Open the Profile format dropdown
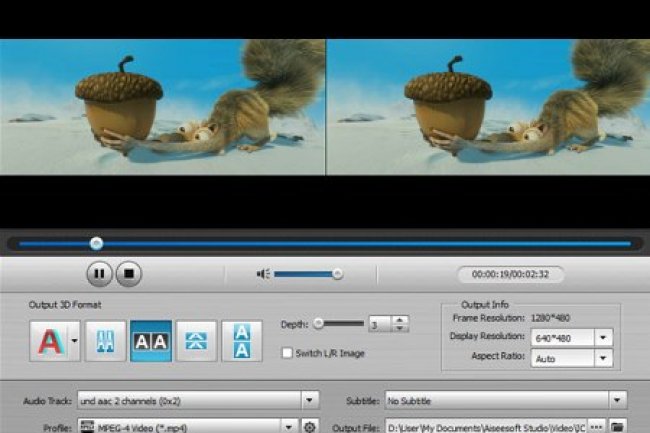 [289, 426]
